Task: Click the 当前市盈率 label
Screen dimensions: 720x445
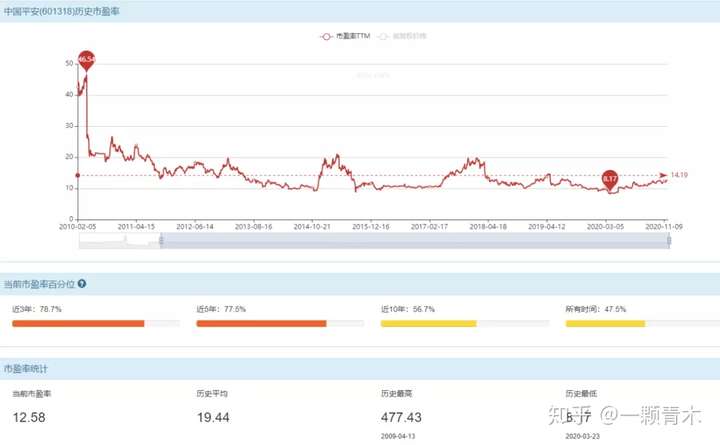Action: (32, 394)
